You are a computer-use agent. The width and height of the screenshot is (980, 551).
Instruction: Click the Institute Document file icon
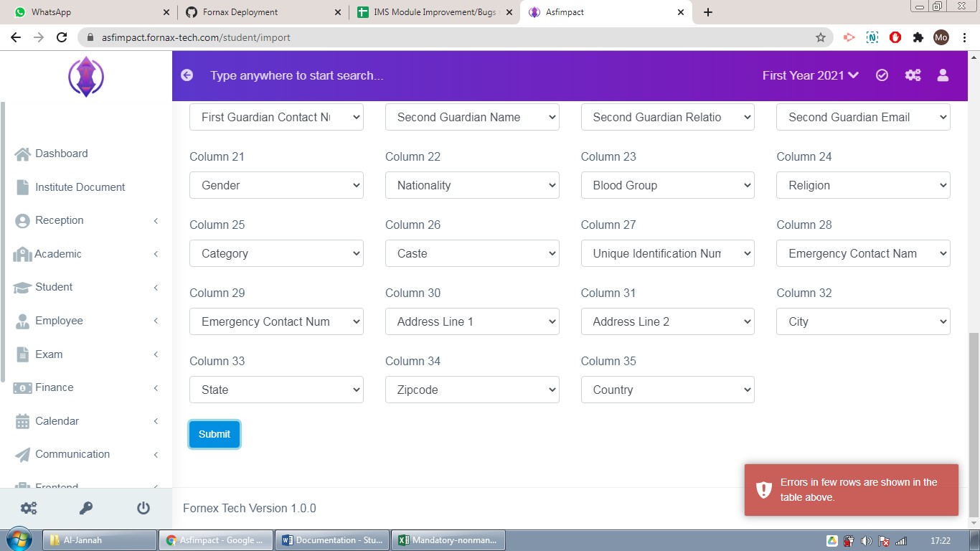click(x=23, y=187)
